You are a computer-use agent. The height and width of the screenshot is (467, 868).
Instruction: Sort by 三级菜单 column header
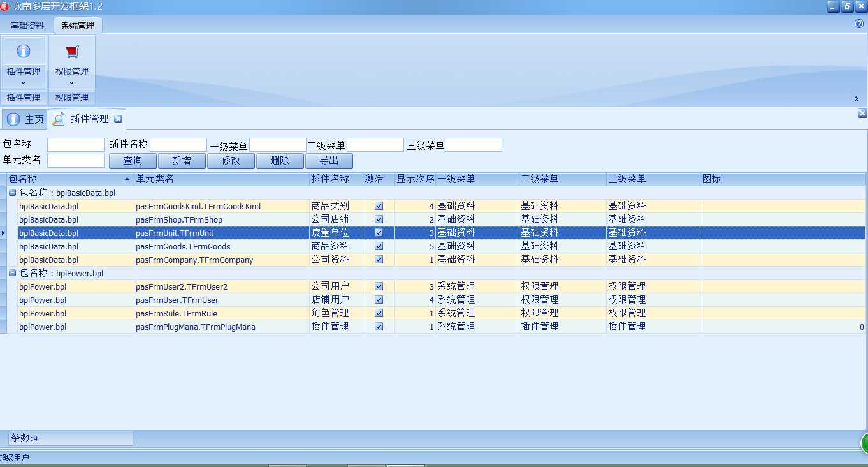[653, 179]
